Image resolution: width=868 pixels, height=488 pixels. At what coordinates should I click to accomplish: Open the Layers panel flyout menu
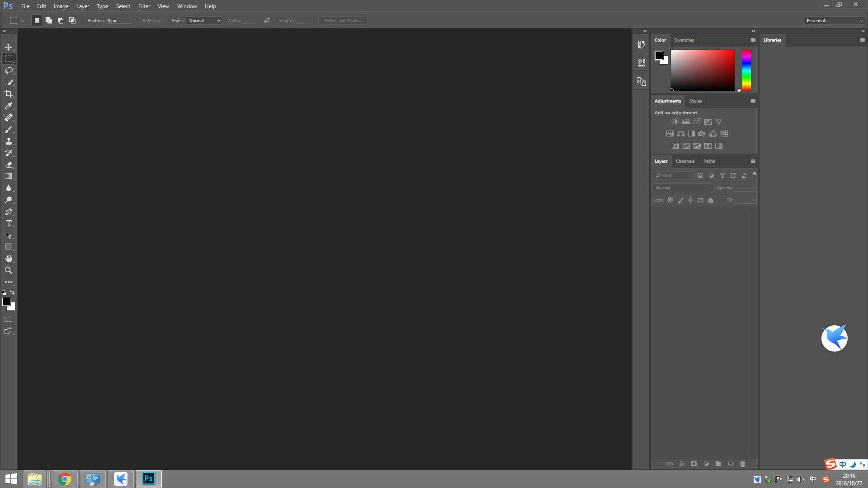[753, 161]
